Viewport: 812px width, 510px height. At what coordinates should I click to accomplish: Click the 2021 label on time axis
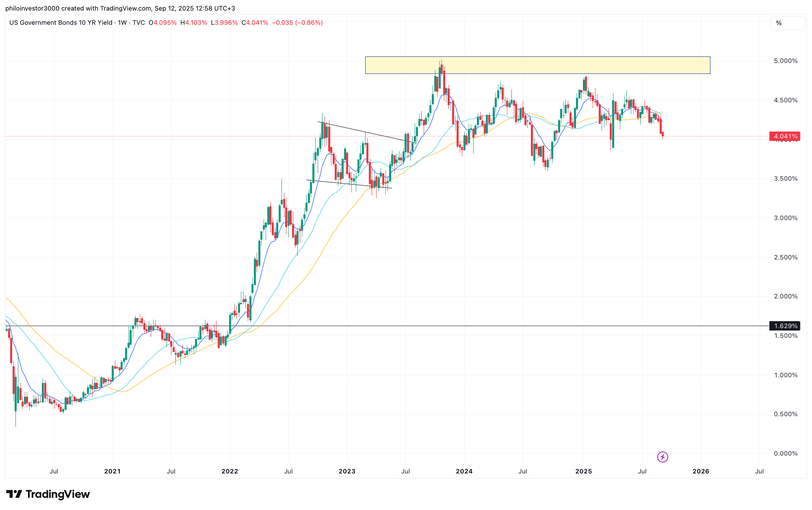pos(113,471)
